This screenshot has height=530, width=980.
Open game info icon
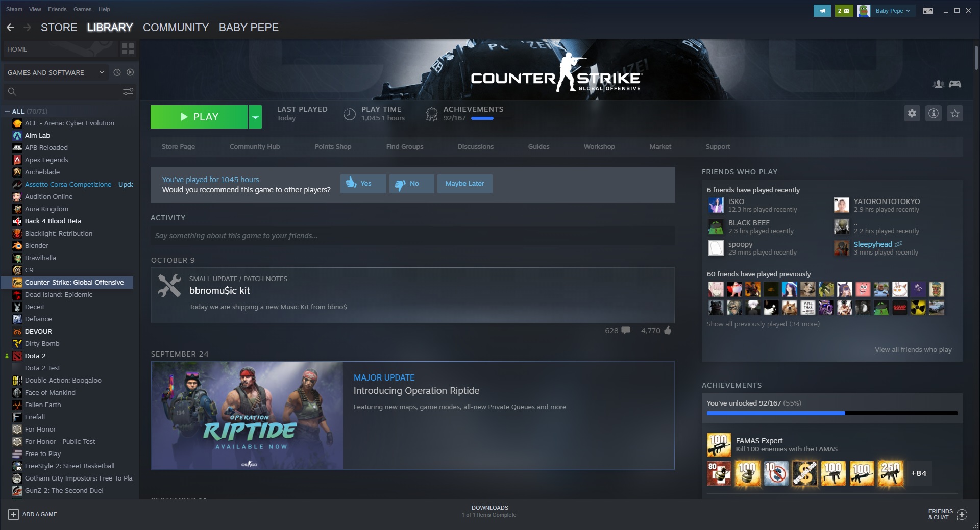[934, 113]
